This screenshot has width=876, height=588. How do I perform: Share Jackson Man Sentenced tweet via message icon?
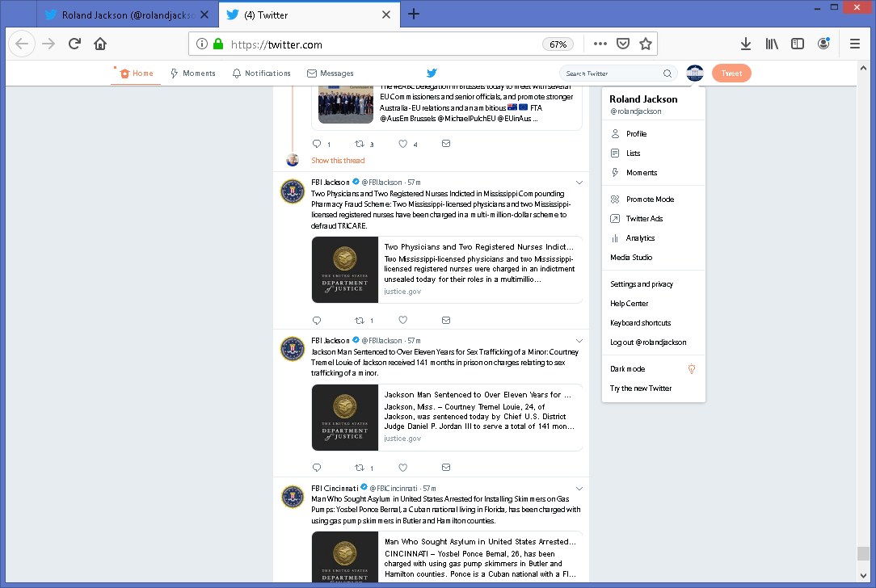[x=446, y=468]
